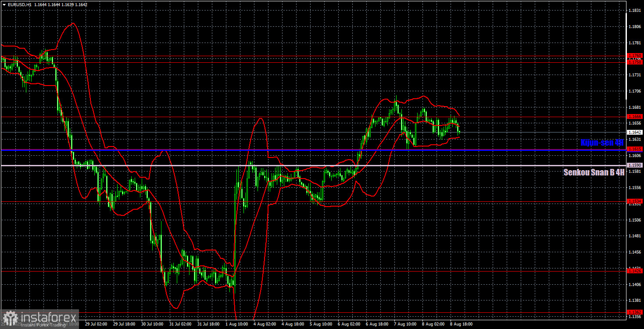644x329 pixels.
Task: Click the 1.1481 price axis label
Action: [635, 236]
